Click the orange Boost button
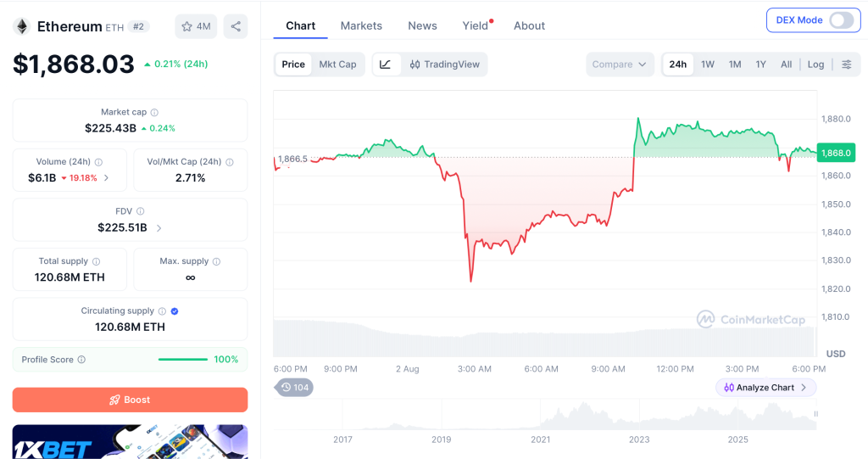 pyautogui.click(x=130, y=400)
